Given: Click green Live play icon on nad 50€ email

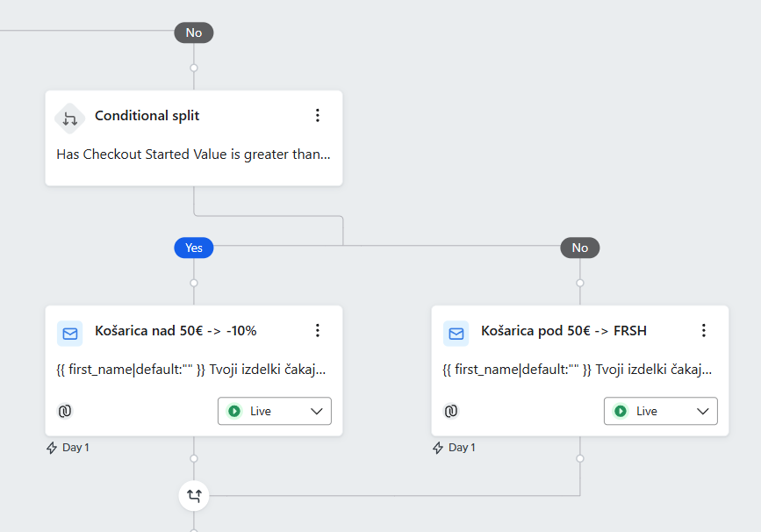Looking at the screenshot, I should point(234,411).
